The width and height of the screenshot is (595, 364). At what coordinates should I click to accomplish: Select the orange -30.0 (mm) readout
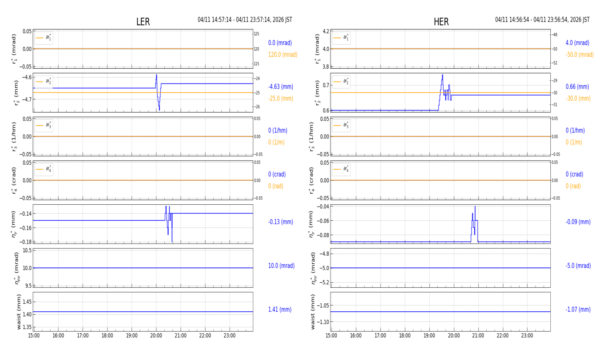pyautogui.click(x=578, y=99)
